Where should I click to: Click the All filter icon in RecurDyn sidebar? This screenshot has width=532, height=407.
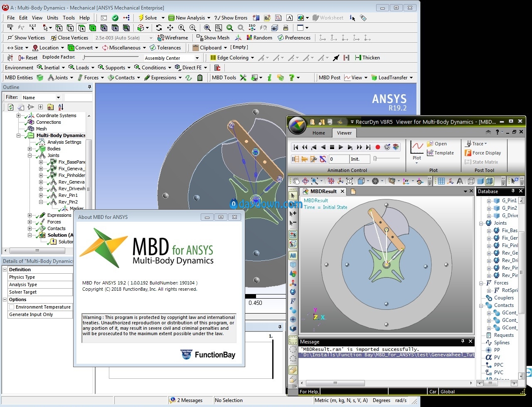[x=293, y=255]
